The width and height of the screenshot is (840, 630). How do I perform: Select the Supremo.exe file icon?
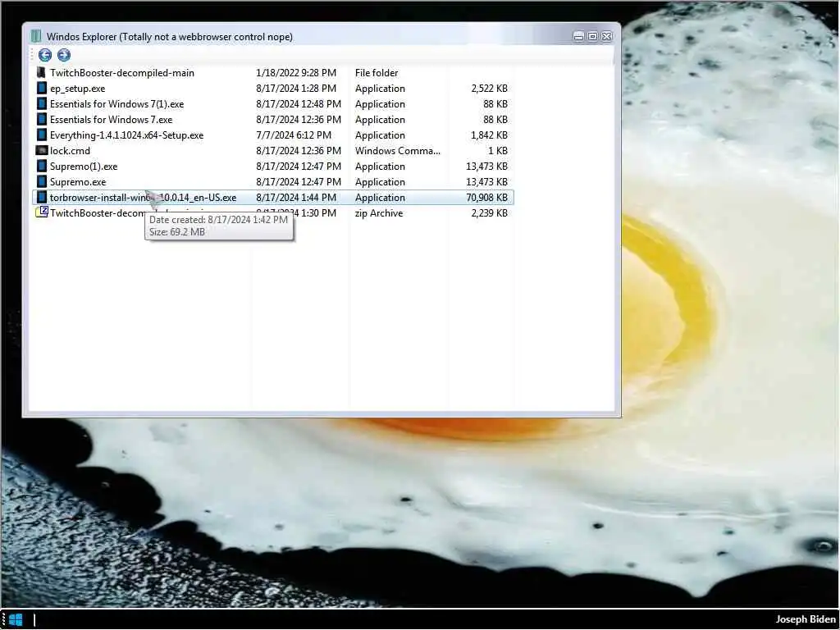coord(41,181)
